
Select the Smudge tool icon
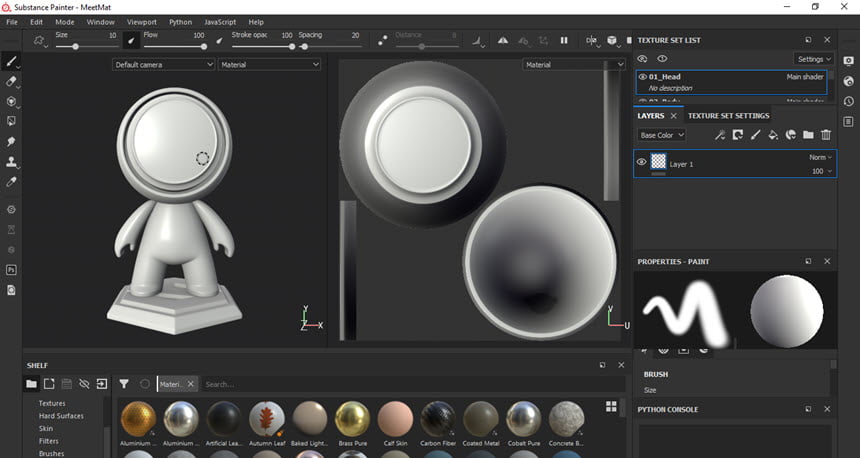(x=11, y=142)
